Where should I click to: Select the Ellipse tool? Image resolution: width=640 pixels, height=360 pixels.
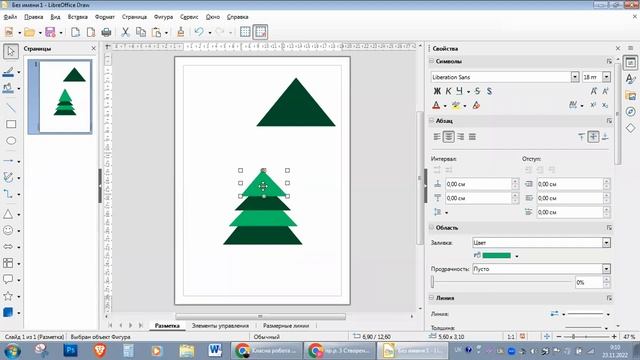(11, 141)
